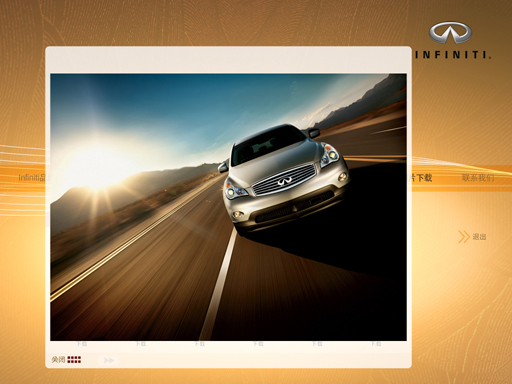Click the blank header area of the viewer panel
The height and width of the screenshot is (384, 512).
[x=228, y=60]
